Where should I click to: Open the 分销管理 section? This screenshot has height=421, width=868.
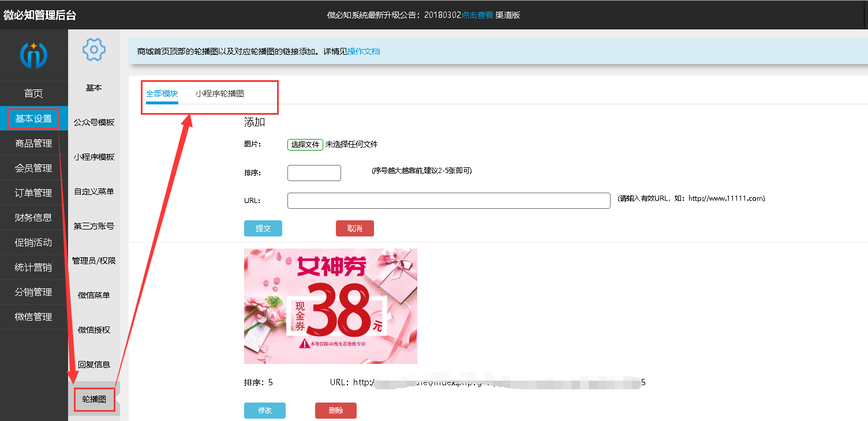(x=33, y=292)
